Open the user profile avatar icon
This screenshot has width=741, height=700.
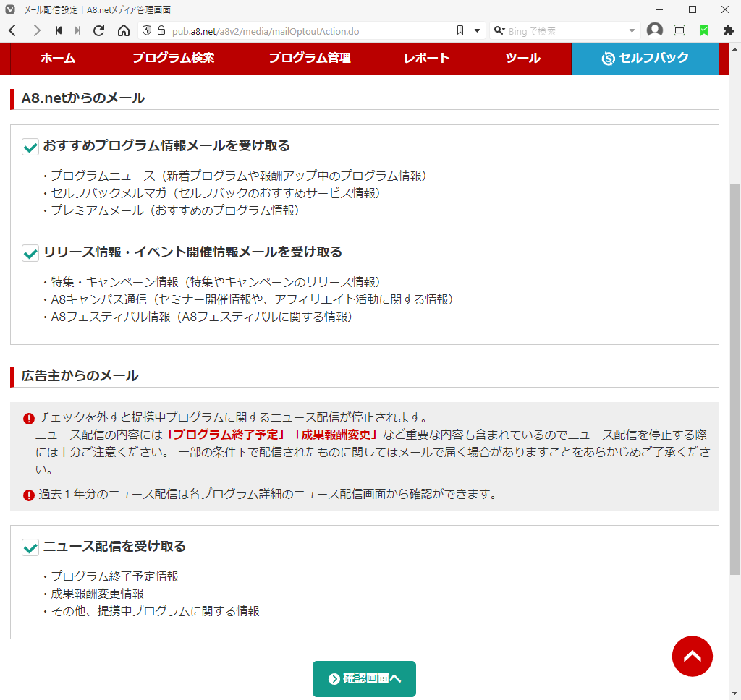click(x=654, y=30)
